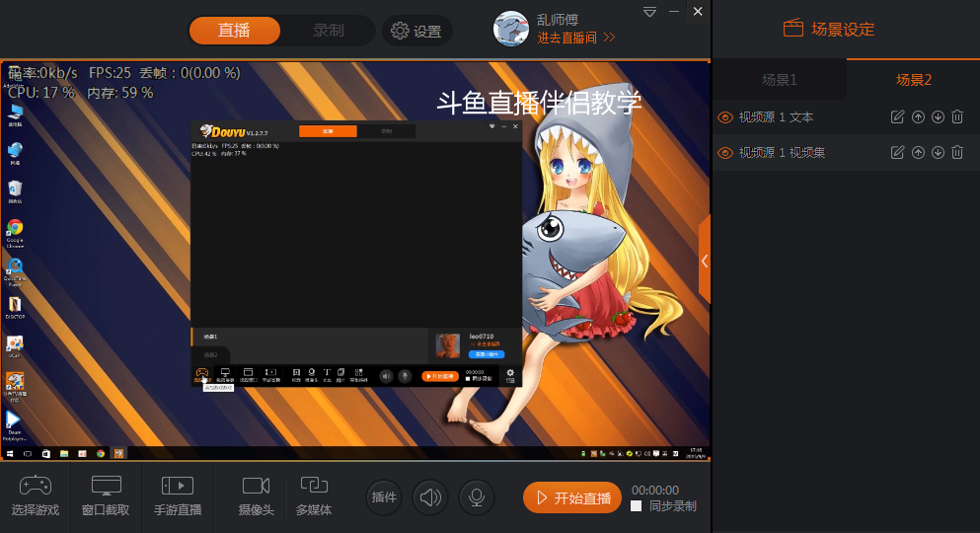
Task: Click the 选择游戏 gamepad icon
Action: tap(35, 486)
